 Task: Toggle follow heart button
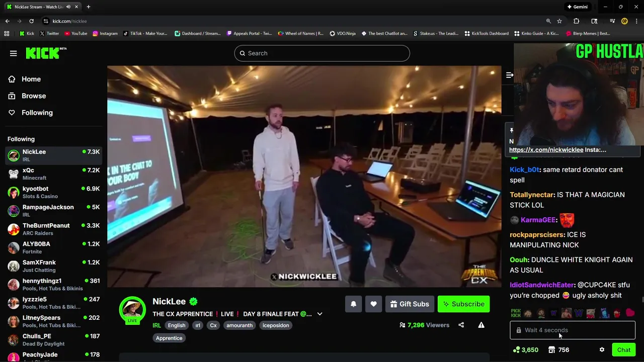pos(373,304)
